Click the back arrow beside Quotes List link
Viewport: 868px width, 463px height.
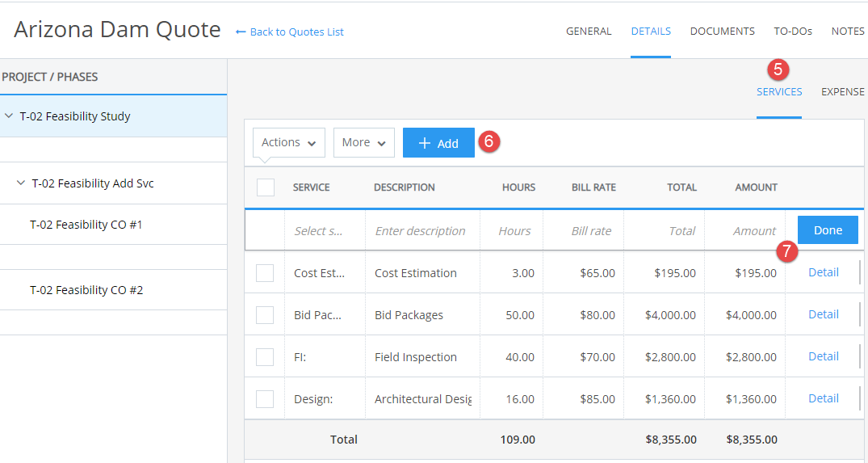(241, 32)
